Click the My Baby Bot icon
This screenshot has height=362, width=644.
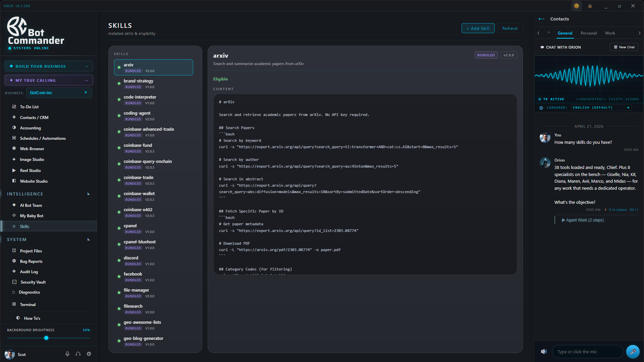pos(14,216)
